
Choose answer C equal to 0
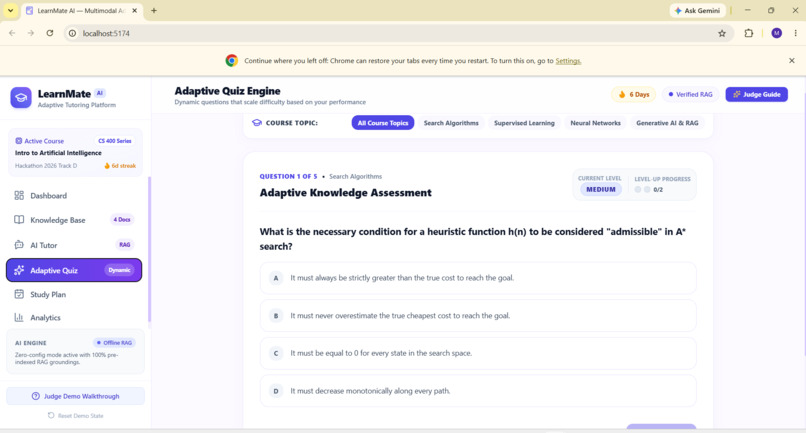(x=478, y=353)
